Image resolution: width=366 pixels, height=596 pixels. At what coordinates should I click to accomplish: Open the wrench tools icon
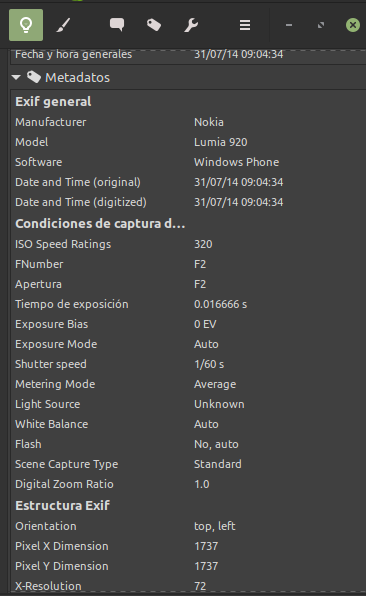(x=191, y=25)
